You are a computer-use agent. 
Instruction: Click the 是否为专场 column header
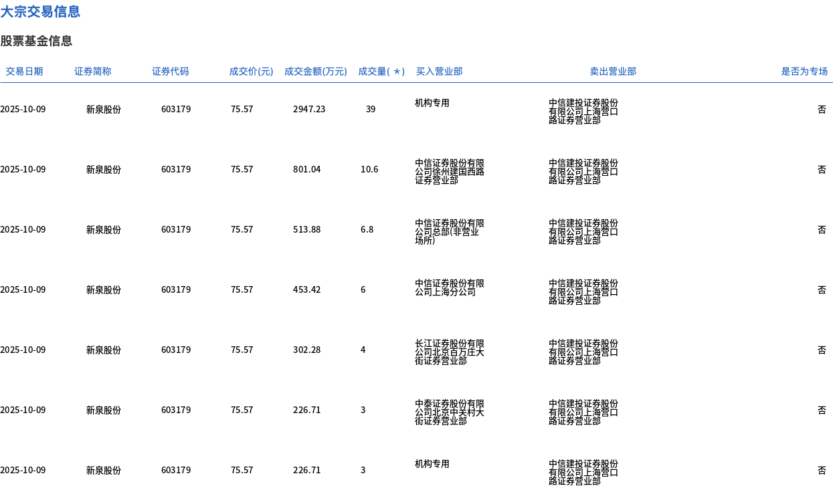(804, 72)
